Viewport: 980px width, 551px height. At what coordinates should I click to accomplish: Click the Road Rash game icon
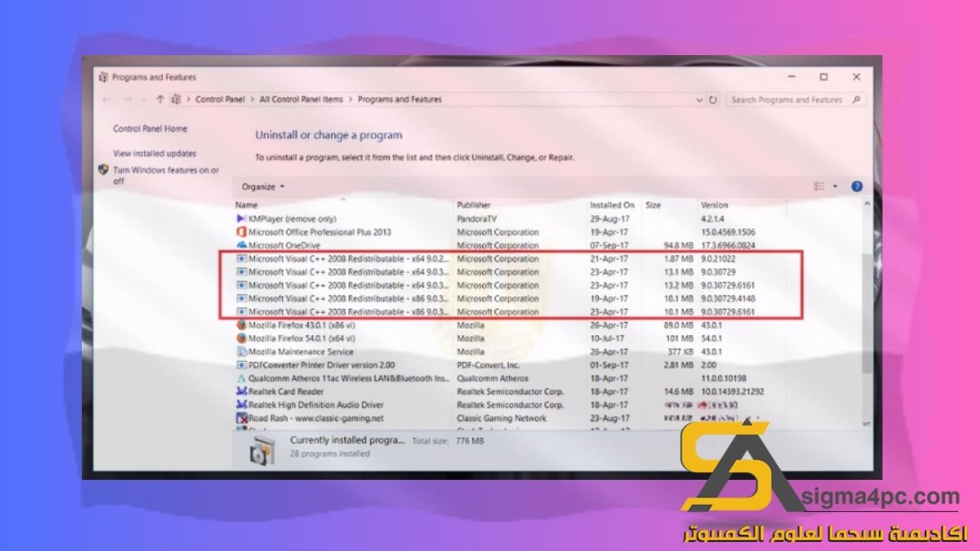241,418
